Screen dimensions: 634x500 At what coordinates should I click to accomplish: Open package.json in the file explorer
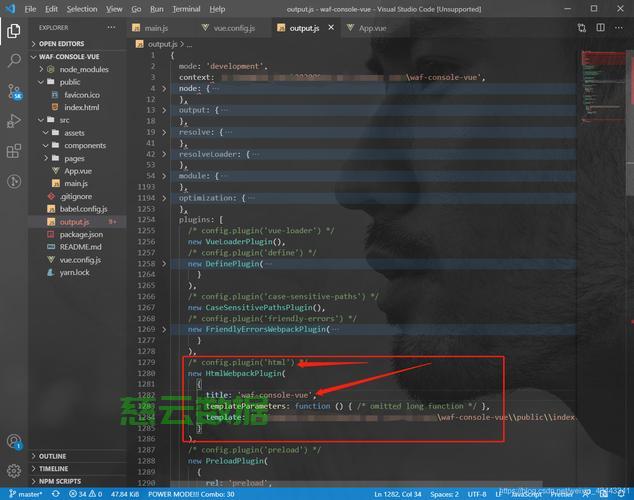[x=80, y=234]
